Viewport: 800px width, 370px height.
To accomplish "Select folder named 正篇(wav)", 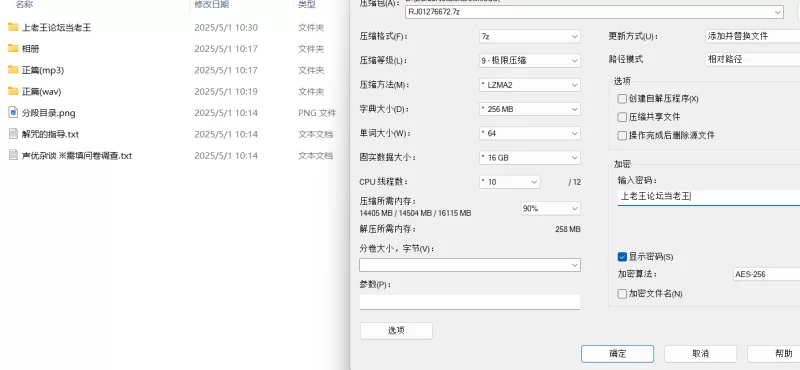I will click(x=42, y=92).
